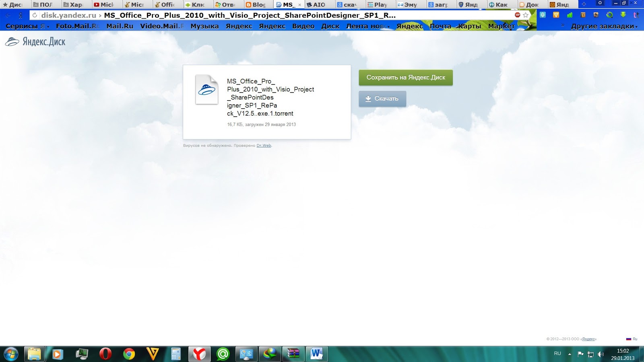Switch to the 'AIO' tab
Viewport: 644px width, 362px height.
click(x=319, y=5)
